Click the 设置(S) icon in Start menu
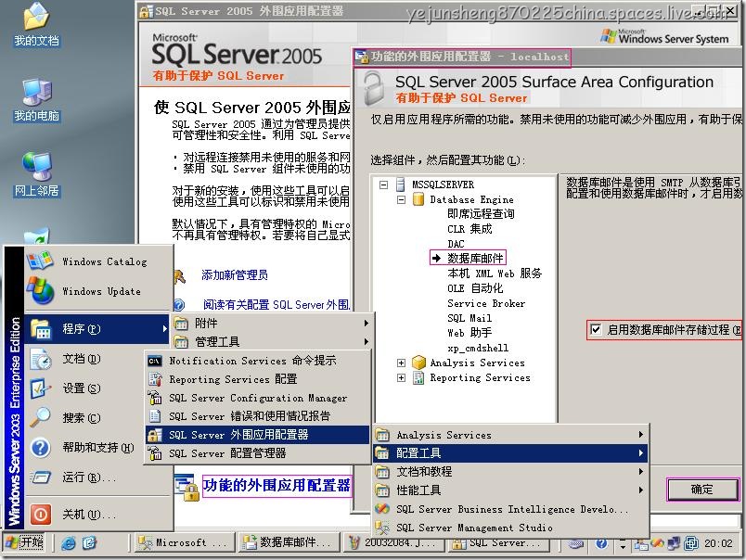Image resolution: width=746 pixels, height=560 pixels. [x=41, y=388]
